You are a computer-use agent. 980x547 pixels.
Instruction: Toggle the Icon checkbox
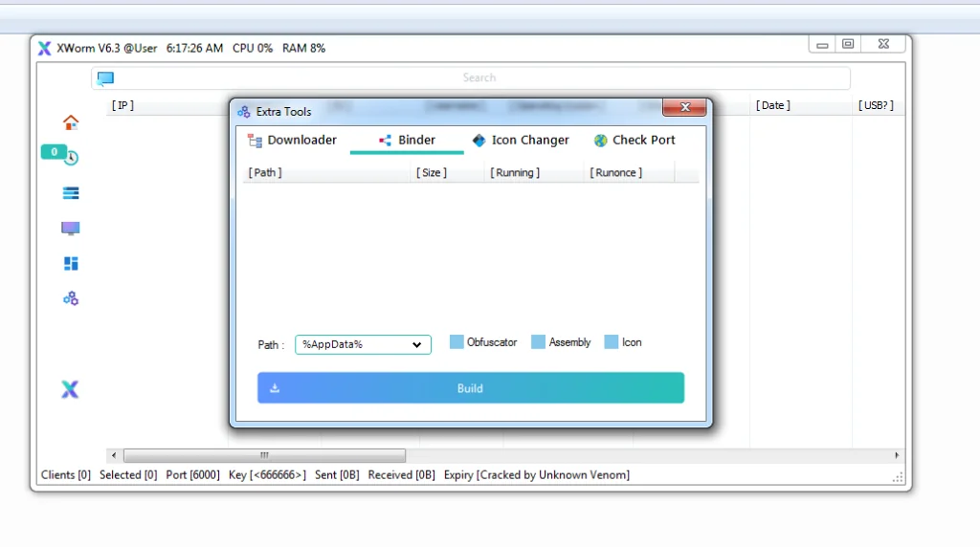612,342
